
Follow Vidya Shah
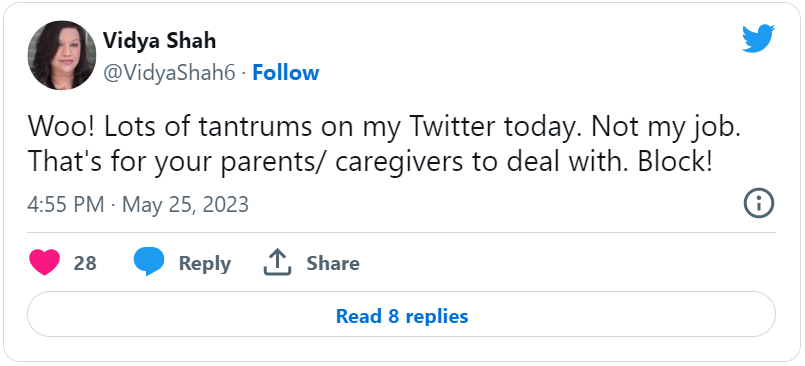coord(285,73)
